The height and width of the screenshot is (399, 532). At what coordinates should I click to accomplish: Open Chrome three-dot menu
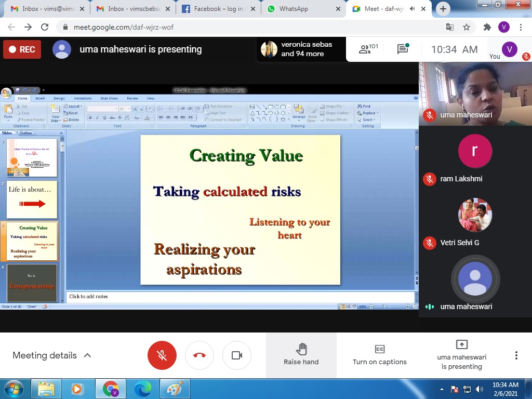521,27
